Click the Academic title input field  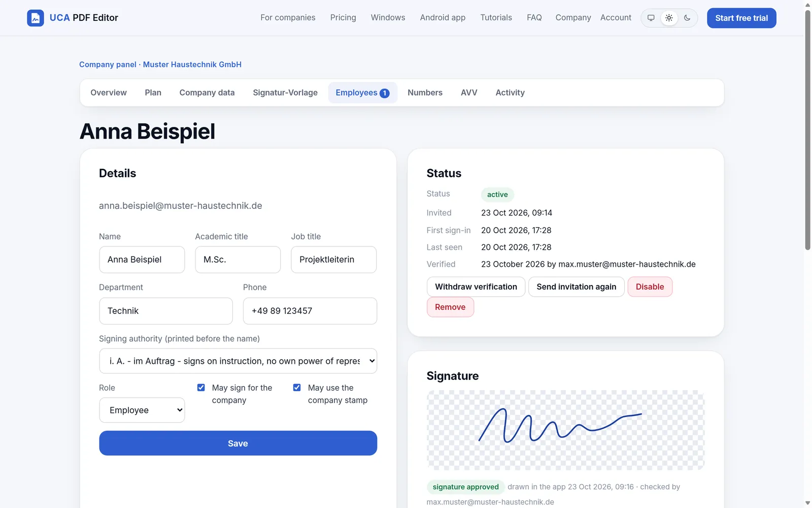pos(238,260)
